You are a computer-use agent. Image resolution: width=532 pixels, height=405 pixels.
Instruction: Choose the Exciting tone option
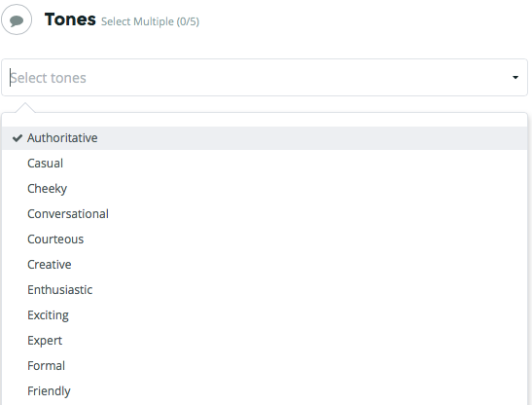pos(265,315)
